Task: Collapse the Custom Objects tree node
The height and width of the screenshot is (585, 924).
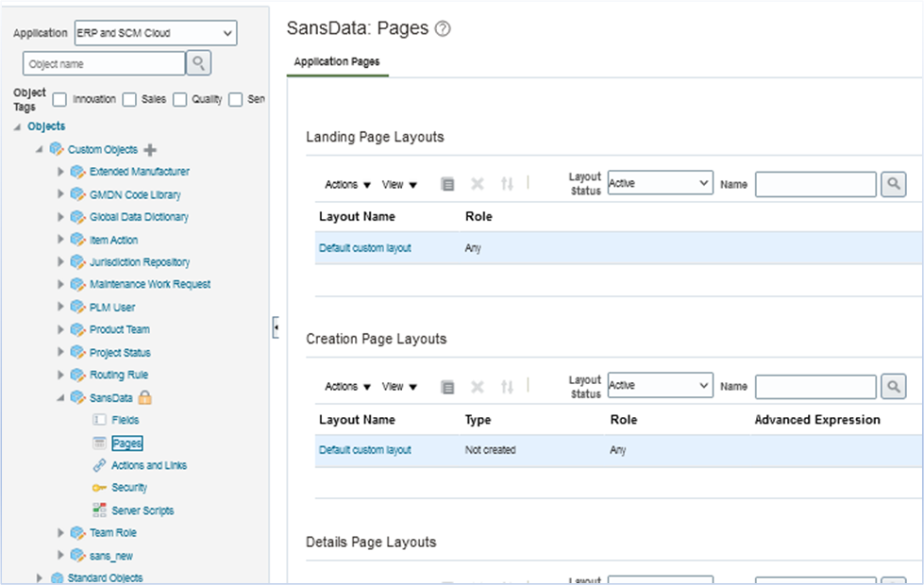Action: [39, 148]
